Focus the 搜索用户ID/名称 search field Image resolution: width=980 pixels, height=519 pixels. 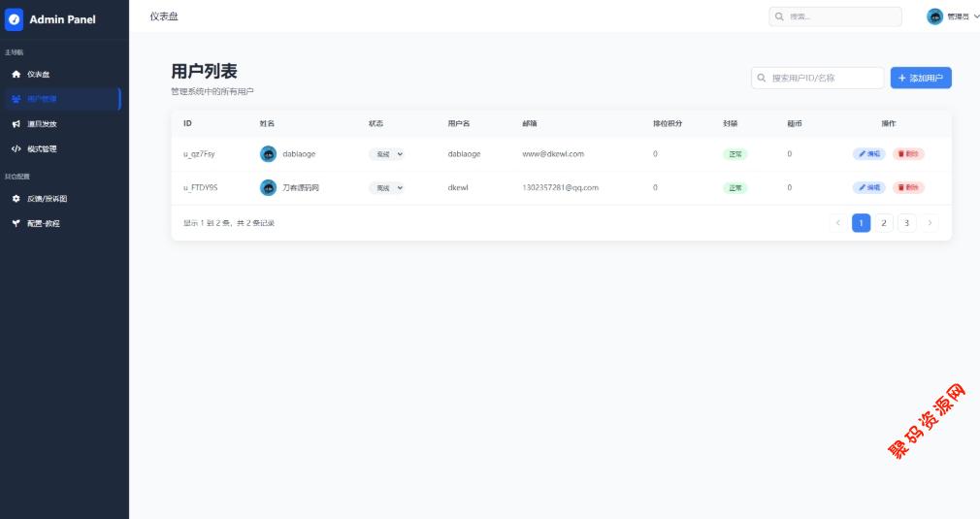click(x=825, y=78)
